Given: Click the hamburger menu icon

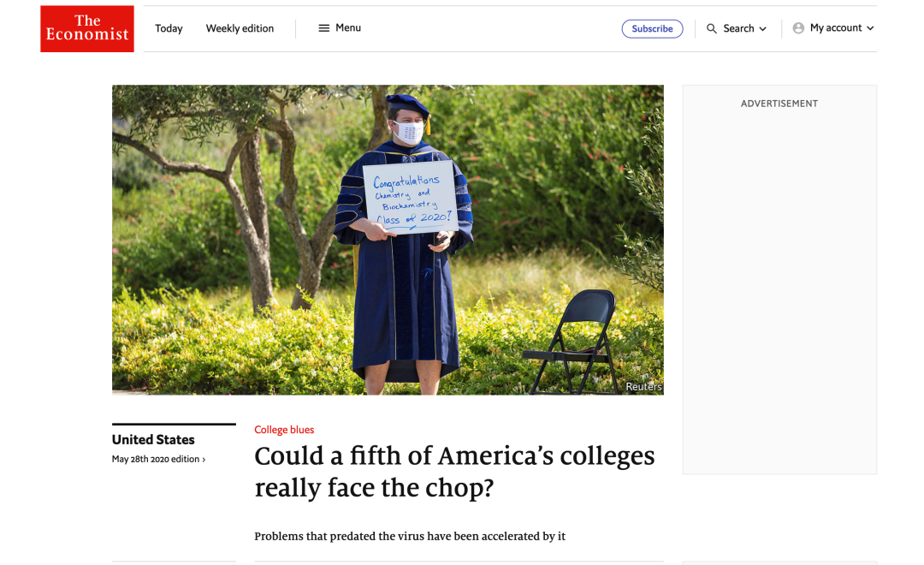Looking at the screenshot, I should (324, 28).
